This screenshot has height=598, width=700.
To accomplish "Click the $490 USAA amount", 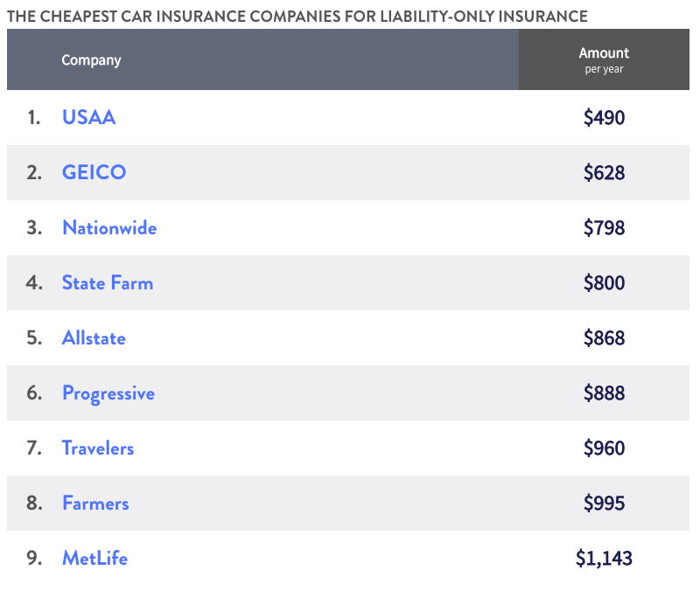I will coord(604,117).
